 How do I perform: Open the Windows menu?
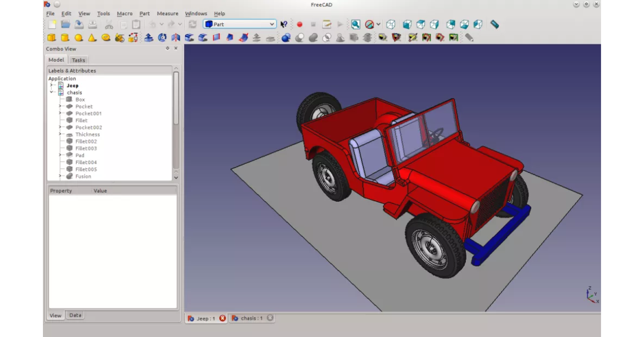[x=196, y=13]
